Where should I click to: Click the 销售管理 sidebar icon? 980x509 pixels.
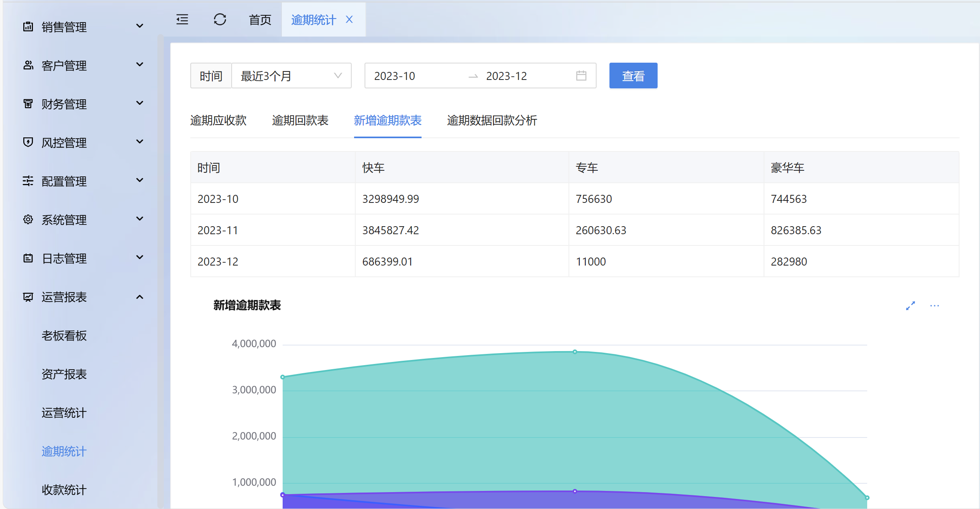(28, 27)
